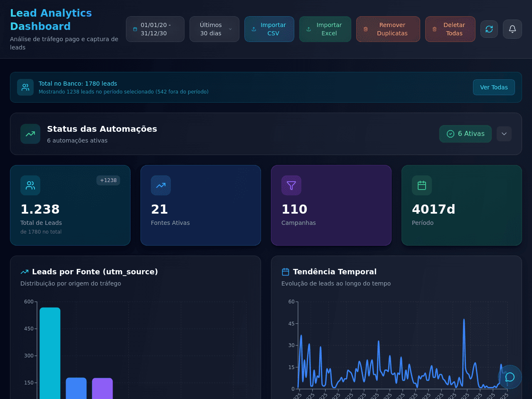Open the chat bubble floating button

click(x=510, y=377)
